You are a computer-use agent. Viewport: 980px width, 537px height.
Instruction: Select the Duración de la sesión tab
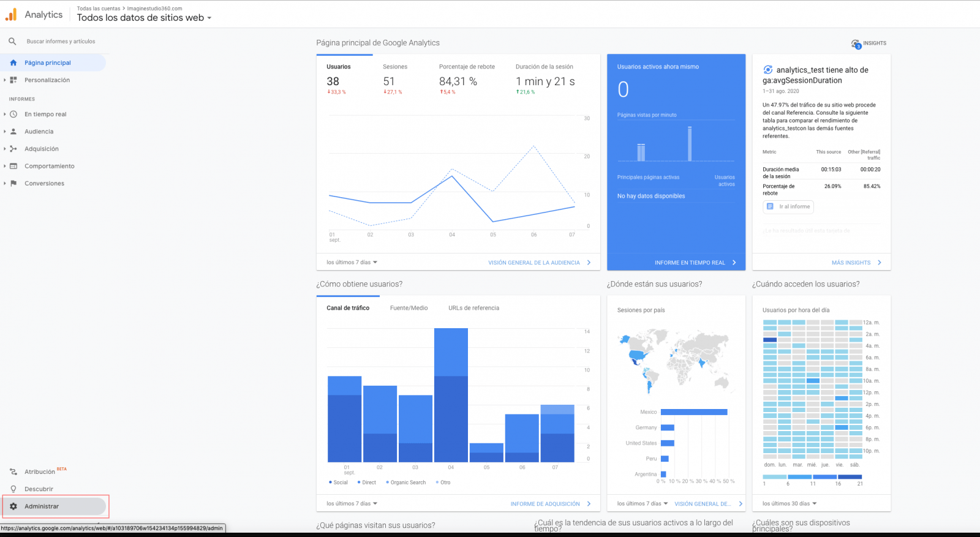[545, 80]
